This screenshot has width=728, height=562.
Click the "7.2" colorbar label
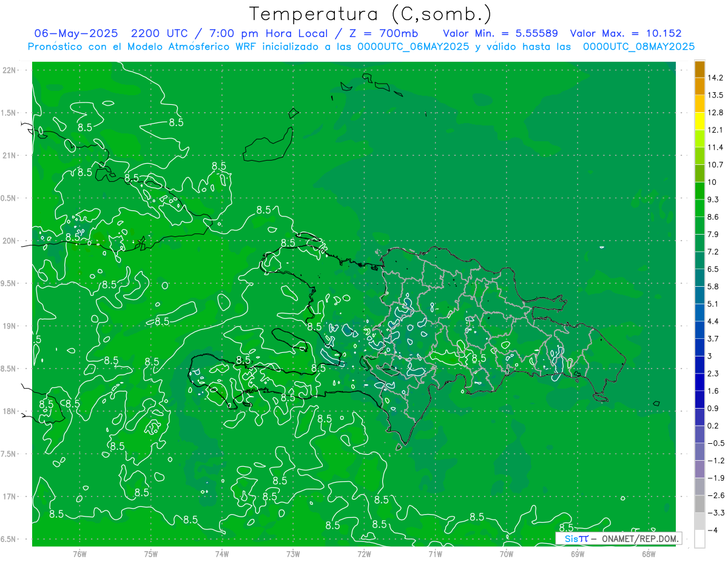coord(713,252)
